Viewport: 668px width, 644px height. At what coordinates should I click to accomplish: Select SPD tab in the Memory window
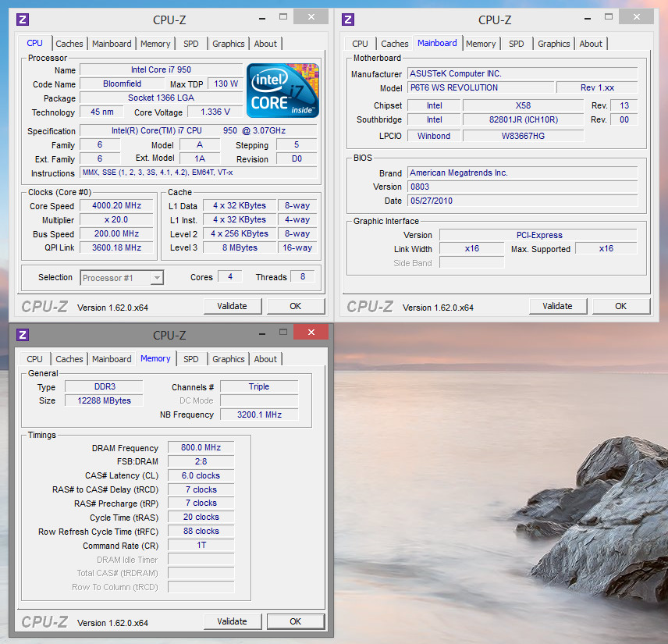pos(191,359)
